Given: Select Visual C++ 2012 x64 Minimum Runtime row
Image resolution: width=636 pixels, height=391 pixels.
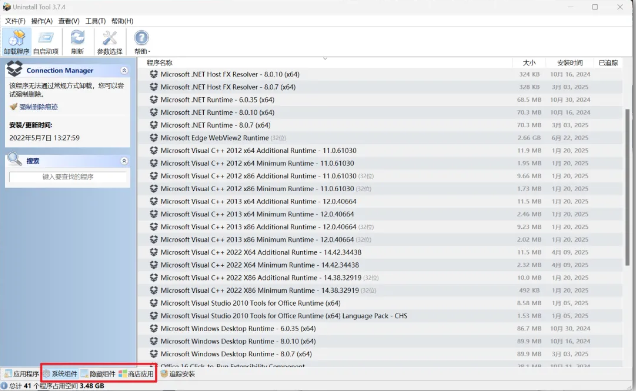Looking at the screenshot, I should click(x=380, y=163).
